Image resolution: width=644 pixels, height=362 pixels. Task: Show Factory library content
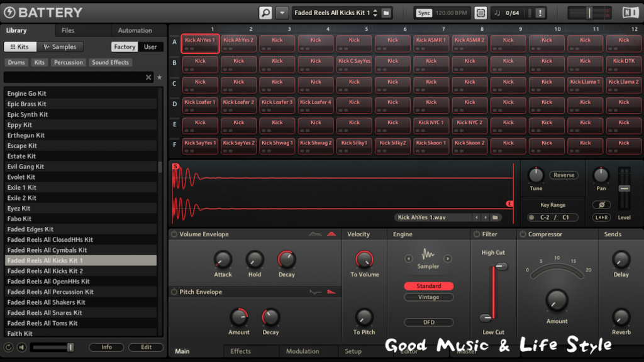pyautogui.click(x=125, y=47)
